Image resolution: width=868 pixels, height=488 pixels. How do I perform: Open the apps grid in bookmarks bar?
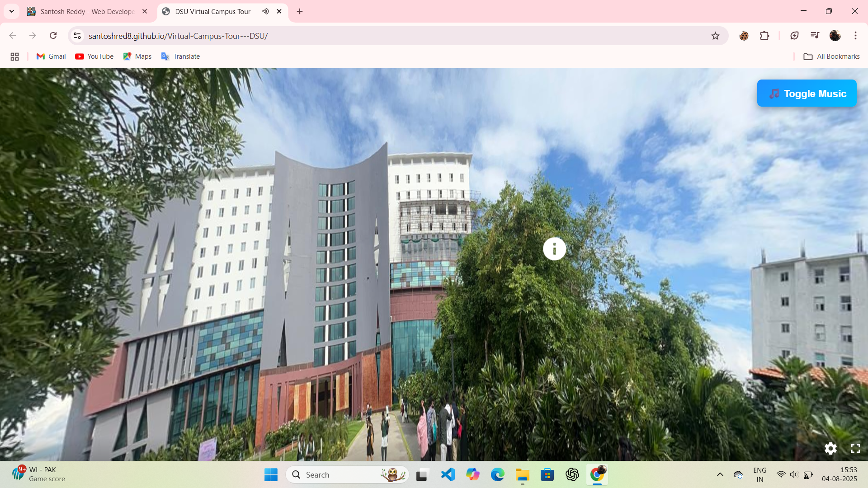pos(14,56)
